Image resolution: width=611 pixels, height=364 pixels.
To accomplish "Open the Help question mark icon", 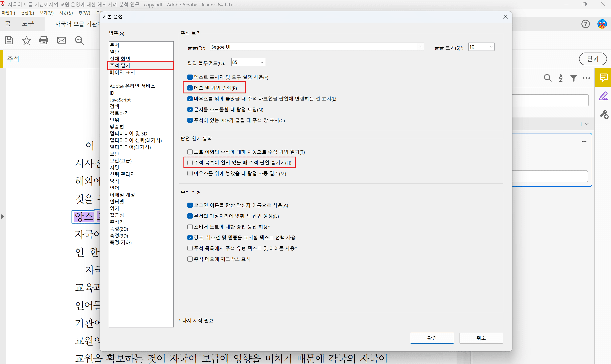I will [585, 24].
